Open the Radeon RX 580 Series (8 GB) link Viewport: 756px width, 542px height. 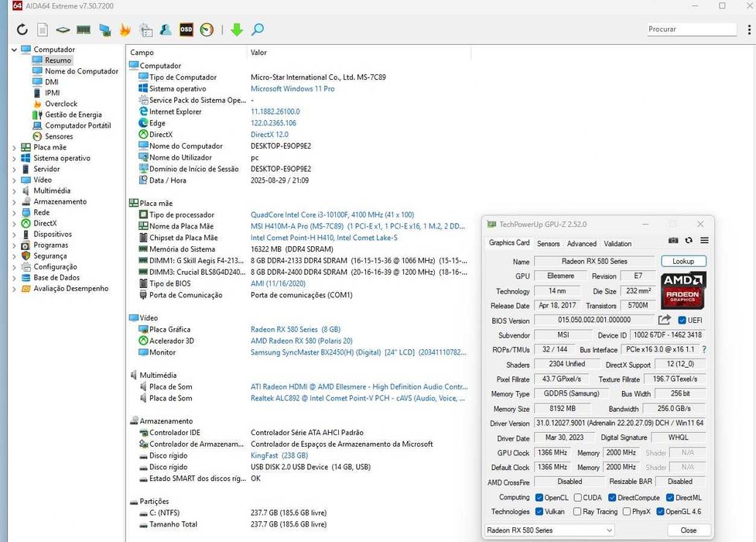coord(295,330)
